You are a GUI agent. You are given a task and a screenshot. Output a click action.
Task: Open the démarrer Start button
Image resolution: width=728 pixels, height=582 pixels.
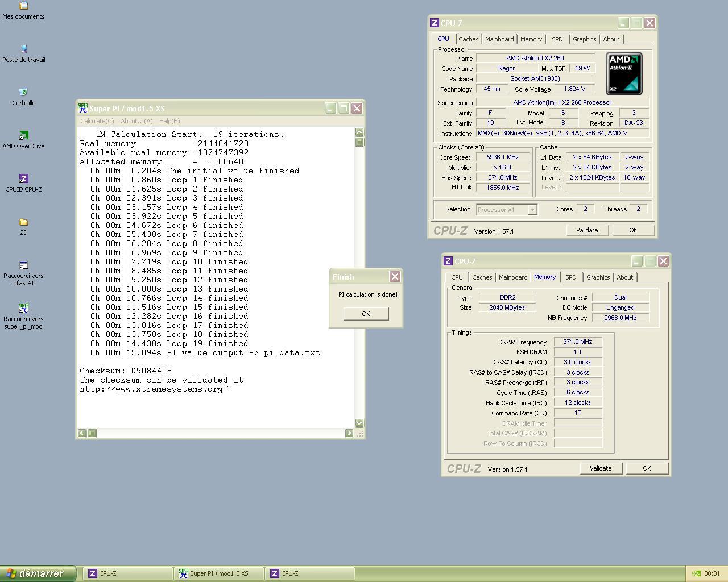point(38,573)
